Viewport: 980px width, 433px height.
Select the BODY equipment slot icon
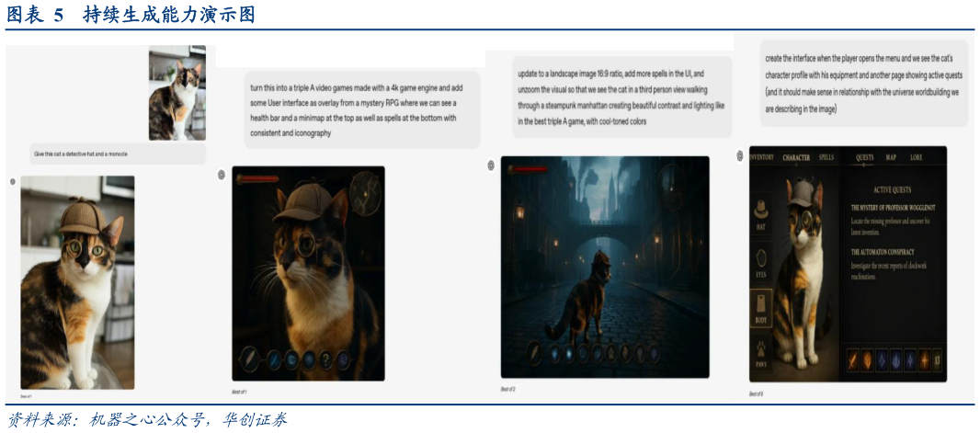point(762,309)
